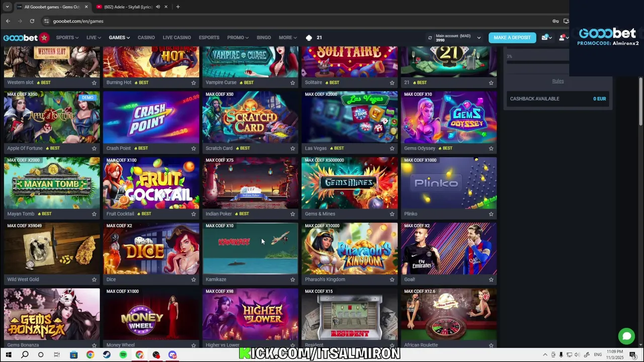
Task: Star the Apple Of Fortune game
Action: (x=94, y=148)
